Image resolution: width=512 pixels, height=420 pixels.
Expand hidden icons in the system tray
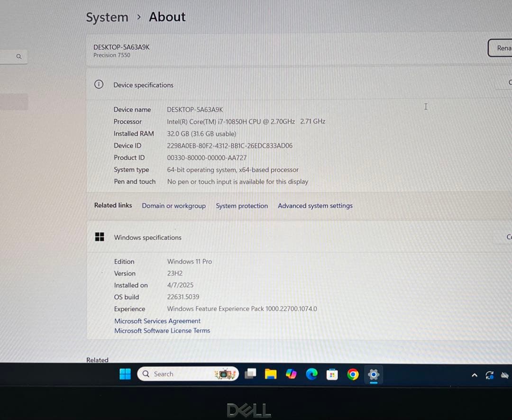[475, 374]
